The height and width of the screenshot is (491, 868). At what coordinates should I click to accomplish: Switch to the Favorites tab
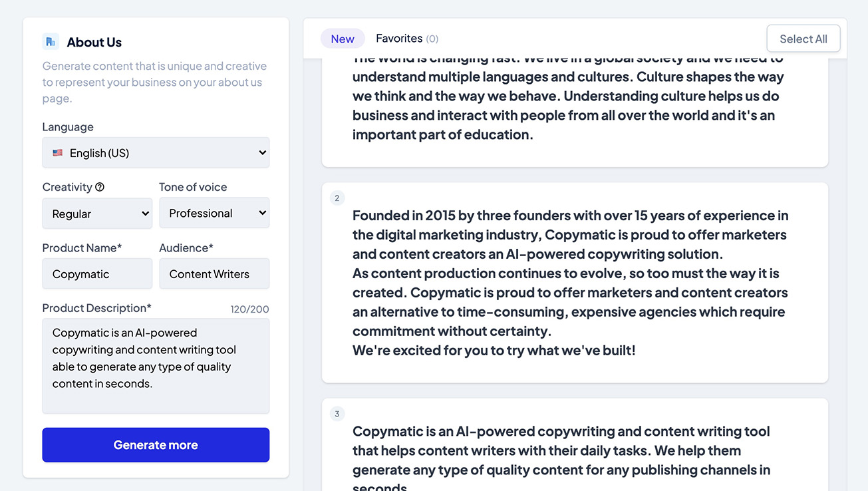coord(406,38)
